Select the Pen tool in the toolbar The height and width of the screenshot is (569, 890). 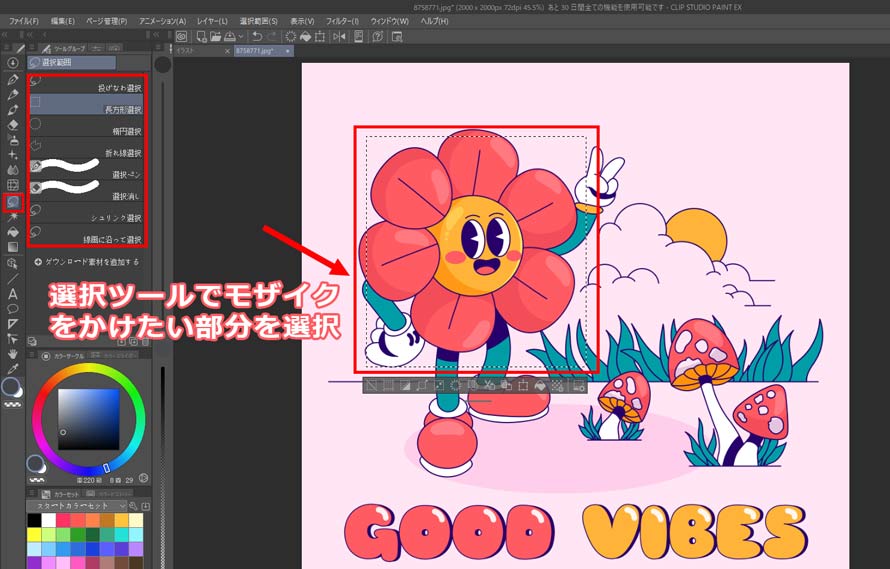click(12, 80)
